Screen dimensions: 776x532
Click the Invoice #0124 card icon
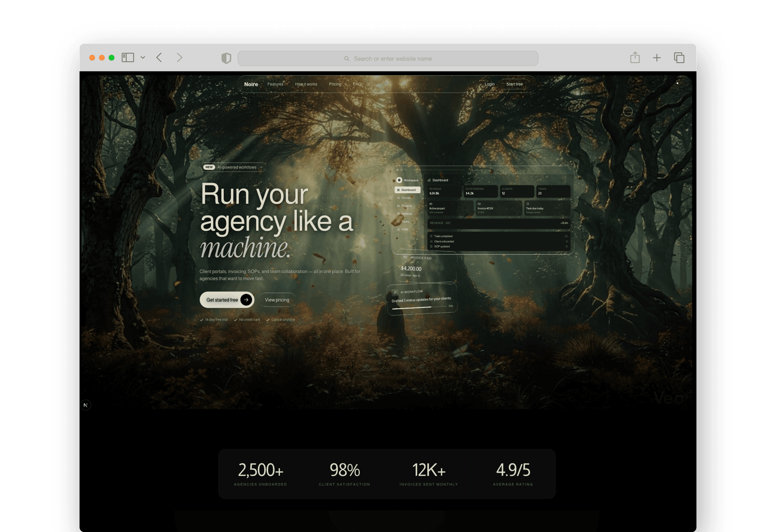479,204
